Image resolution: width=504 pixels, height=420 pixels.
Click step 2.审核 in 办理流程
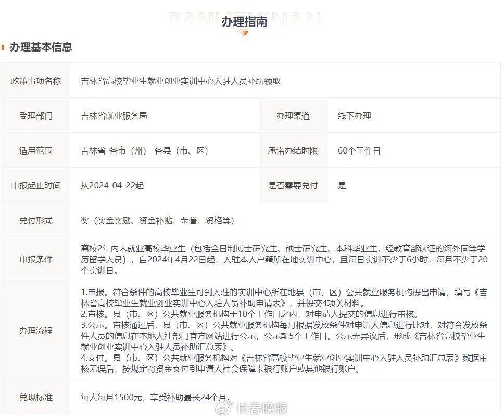coord(250,314)
